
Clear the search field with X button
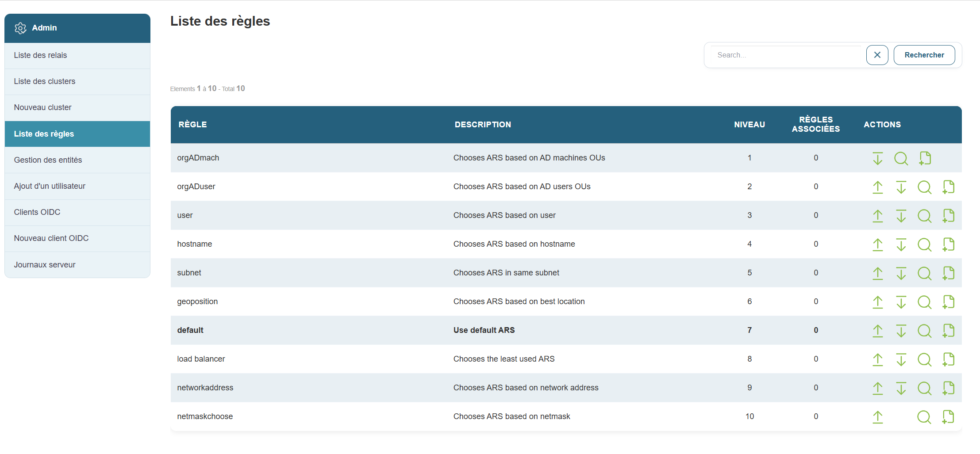point(877,55)
